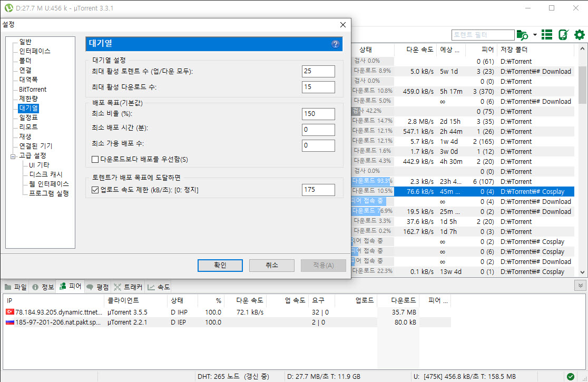Click the 76.9% download progress bar
Viewport: 588px width, 382px height.
[x=373, y=211]
